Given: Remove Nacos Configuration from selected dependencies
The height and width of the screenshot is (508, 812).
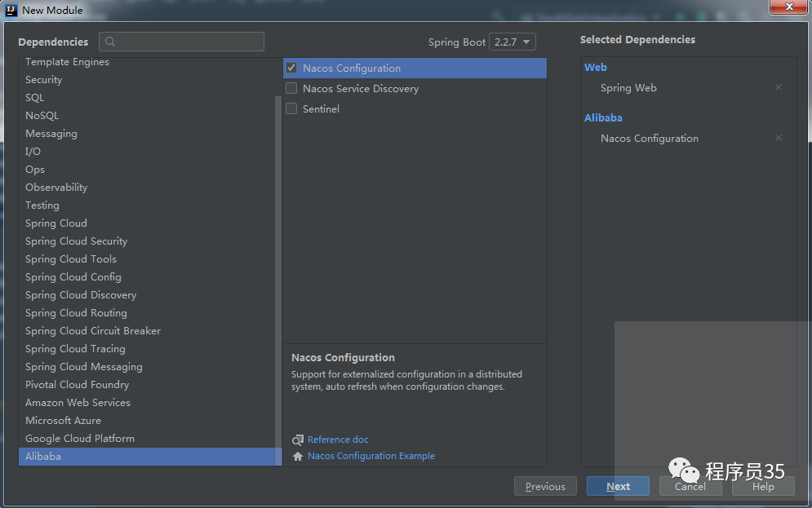Looking at the screenshot, I should pos(778,138).
